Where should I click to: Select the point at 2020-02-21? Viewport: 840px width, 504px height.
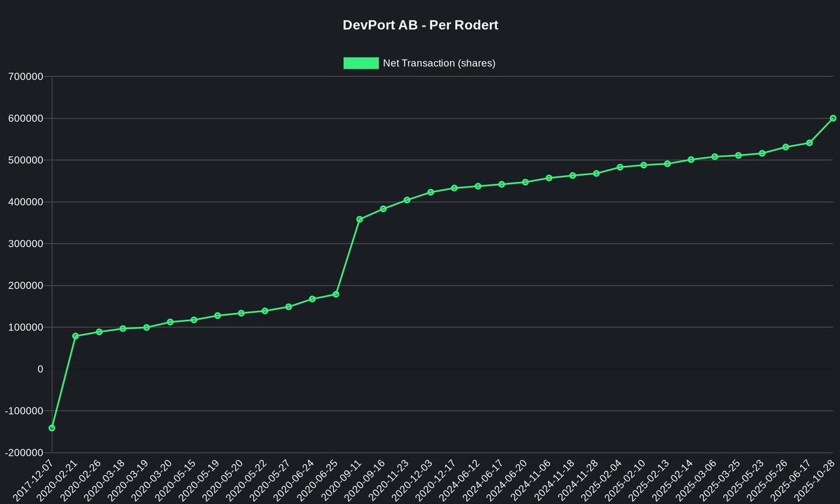click(76, 335)
